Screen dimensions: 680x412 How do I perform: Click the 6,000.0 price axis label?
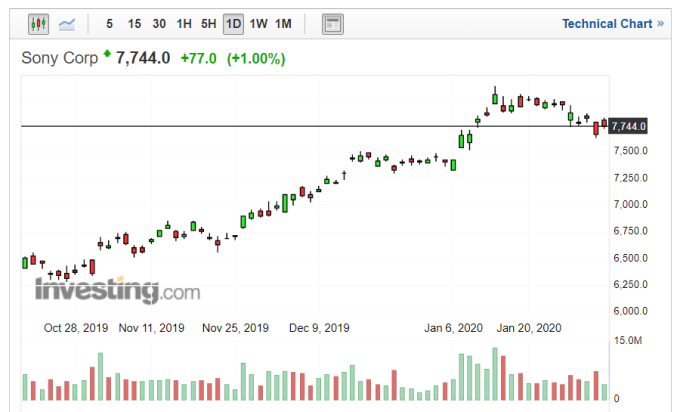click(x=631, y=311)
